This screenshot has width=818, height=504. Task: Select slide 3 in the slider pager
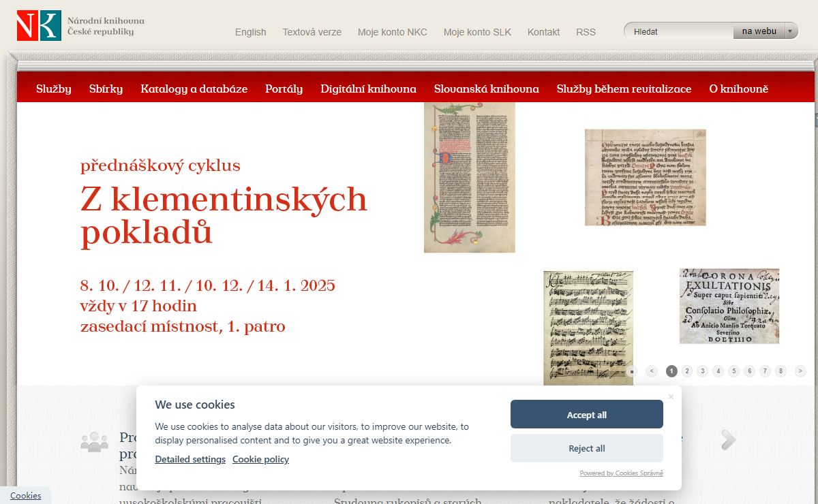pos(703,371)
